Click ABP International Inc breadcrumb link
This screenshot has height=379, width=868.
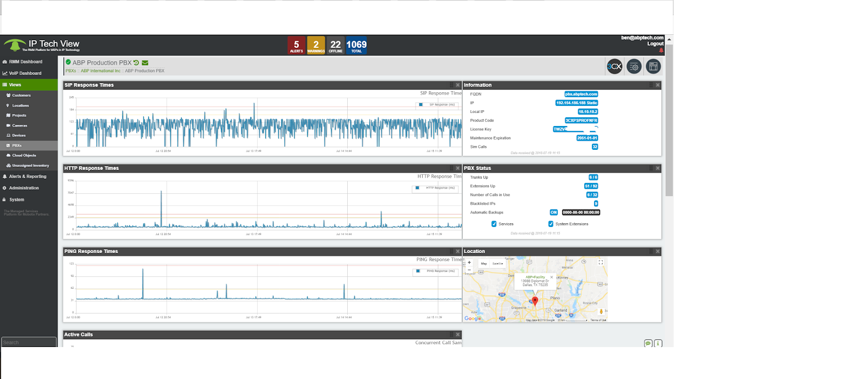pyautogui.click(x=101, y=71)
